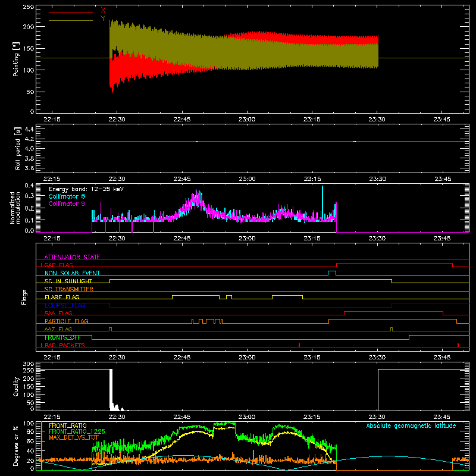Click the red "X" legend label
The width and height of the screenshot is (476, 476).
(x=103, y=11)
